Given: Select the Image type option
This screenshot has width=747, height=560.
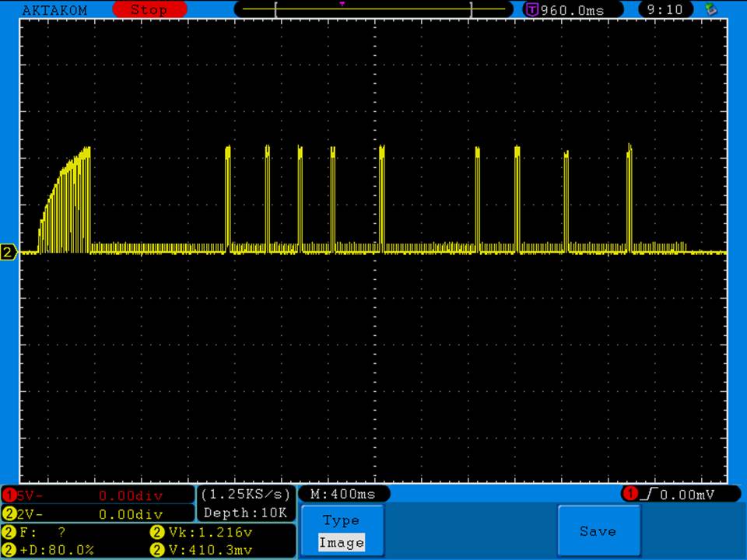Looking at the screenshot, I should coord(341,543).
